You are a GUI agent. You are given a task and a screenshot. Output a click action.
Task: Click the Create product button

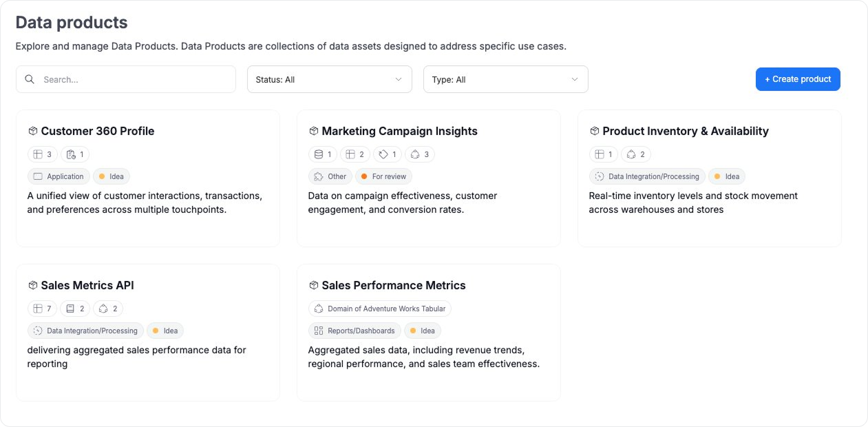pyautogui.click(x=798, y=79)
